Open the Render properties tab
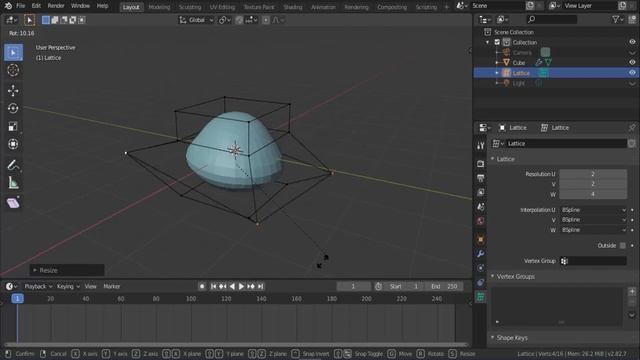640x360 pixels. (x=480, y=164)
